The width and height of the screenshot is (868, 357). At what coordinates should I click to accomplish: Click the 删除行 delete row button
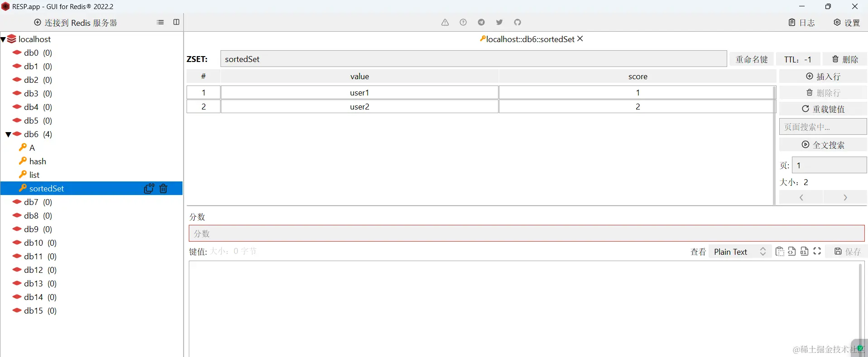823,93
